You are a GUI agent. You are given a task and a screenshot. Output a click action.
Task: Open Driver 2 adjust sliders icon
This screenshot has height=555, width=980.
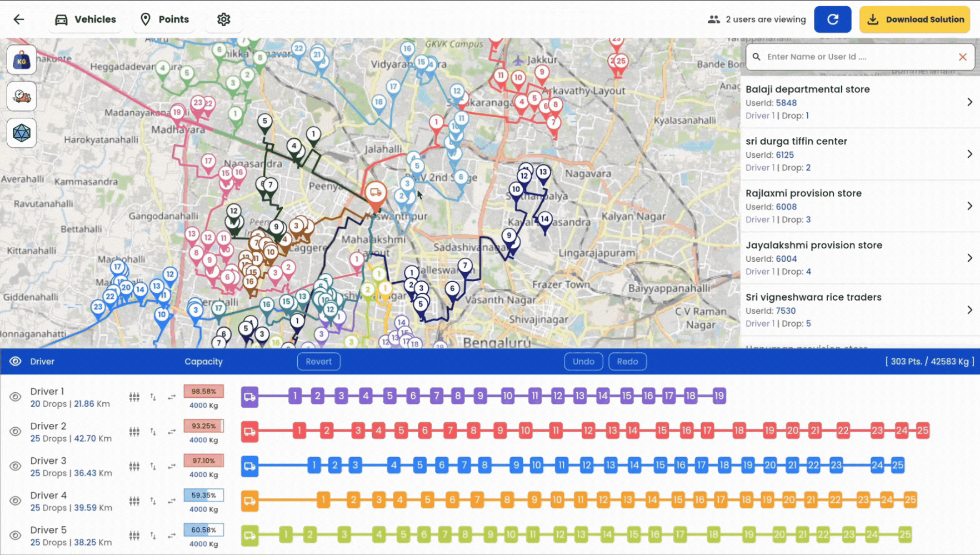tap(134, 432)
